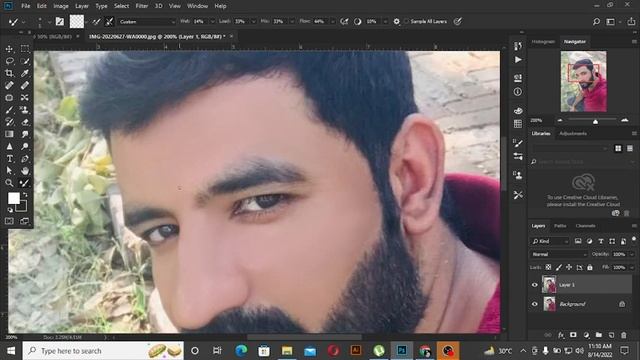
Task: Click the Navigator zoom slider handle
Action: (x=595, y=121)
